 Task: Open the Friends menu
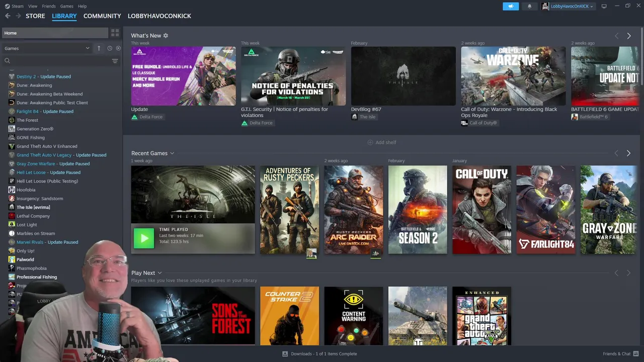click(49, 6)
